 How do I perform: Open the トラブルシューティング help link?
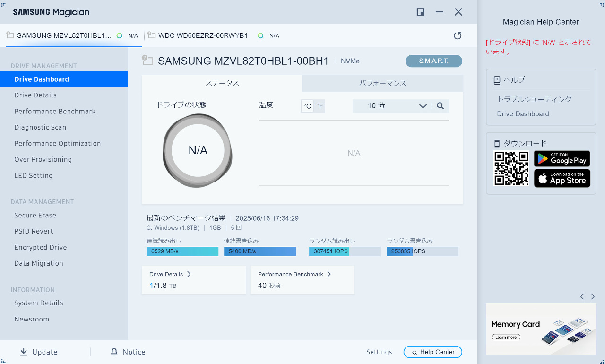coord(535,99)
